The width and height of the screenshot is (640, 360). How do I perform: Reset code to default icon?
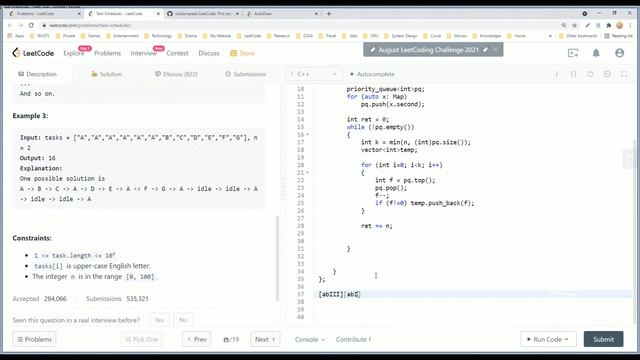[590, 74]
